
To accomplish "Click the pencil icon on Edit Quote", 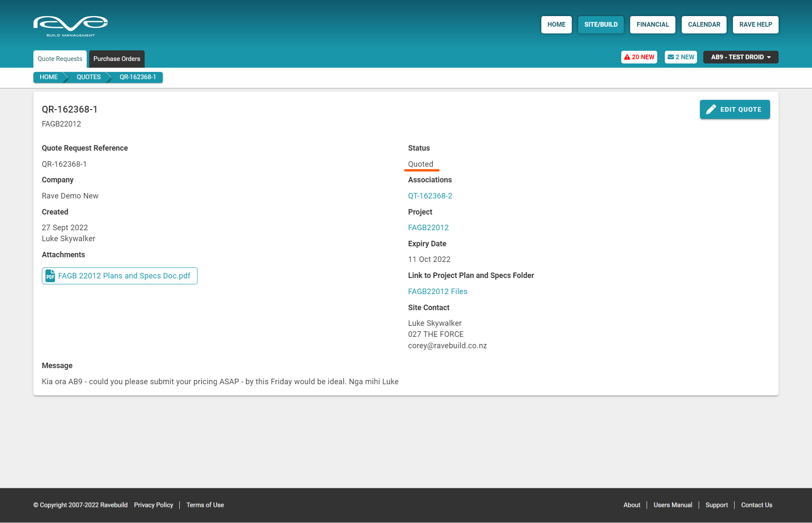I will point(711,110).
